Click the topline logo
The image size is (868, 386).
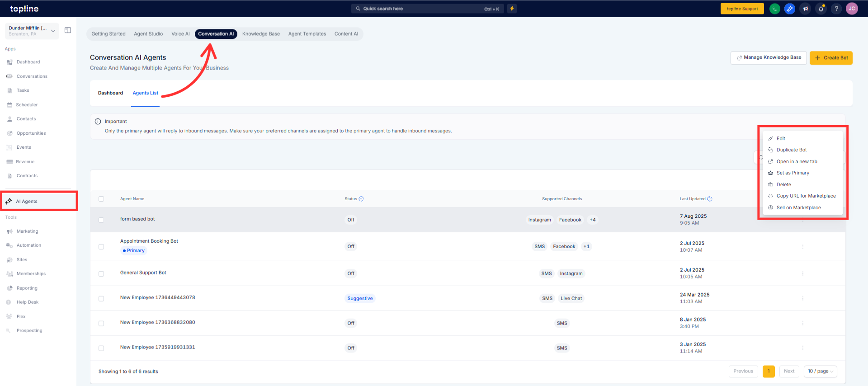click(24, 9)
